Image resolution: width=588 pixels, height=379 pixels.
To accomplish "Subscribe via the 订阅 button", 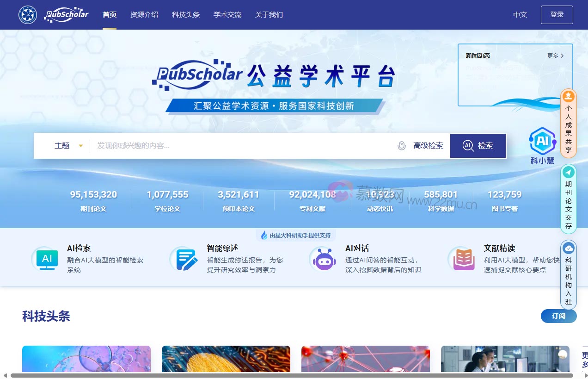I will [x=558, y=316].
